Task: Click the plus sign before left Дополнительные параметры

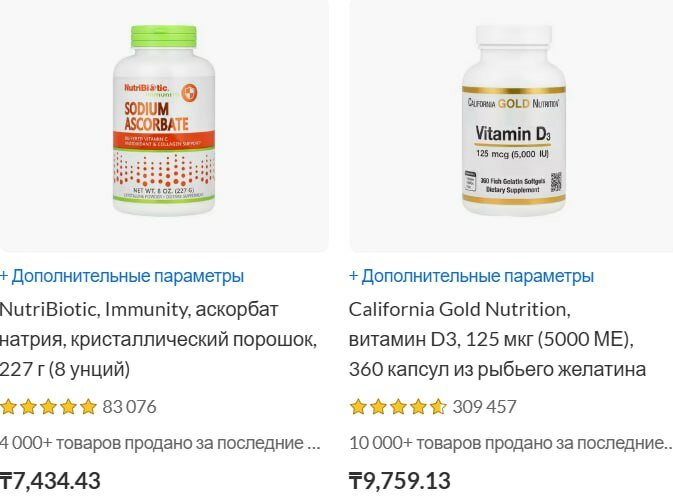Action: (x=4, y=276)
